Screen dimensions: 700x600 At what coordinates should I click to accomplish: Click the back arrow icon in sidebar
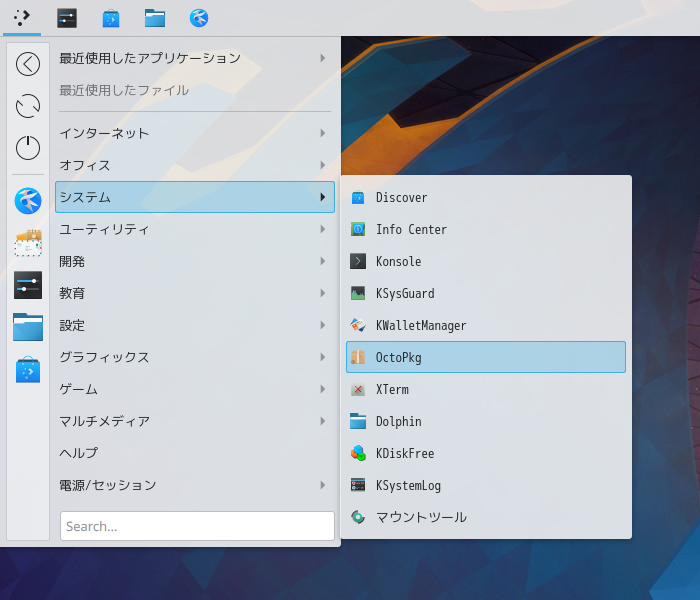pyautogui.click(x=28, y=64)
